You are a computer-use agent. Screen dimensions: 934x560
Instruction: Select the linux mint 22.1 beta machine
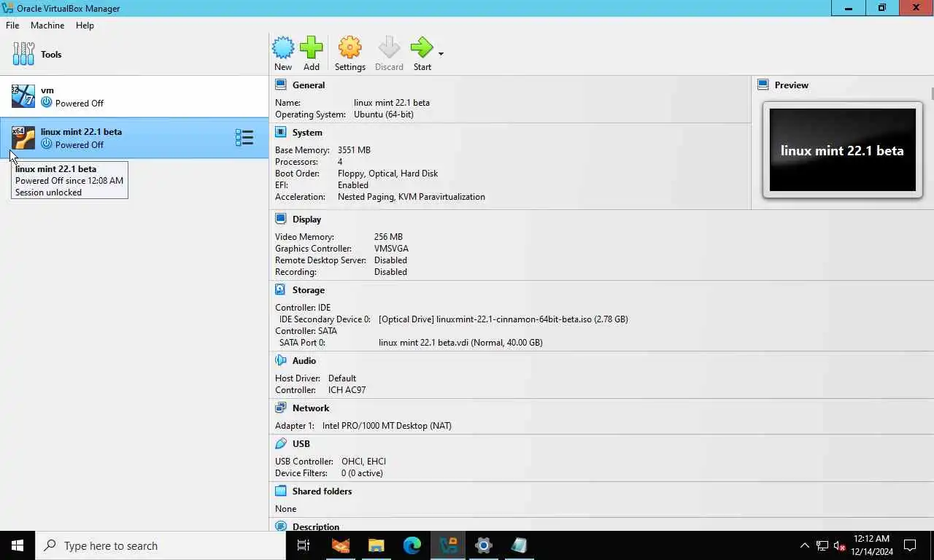pos(134,138)
